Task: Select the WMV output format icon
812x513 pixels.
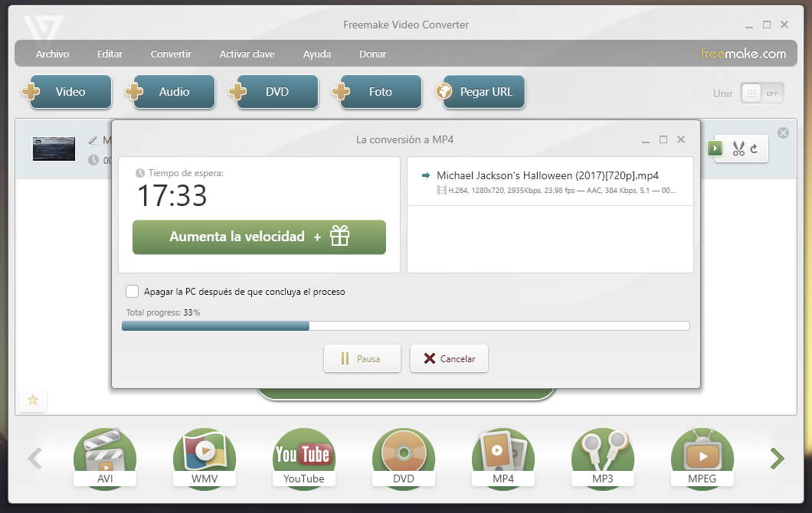Action: click(205, 458)
